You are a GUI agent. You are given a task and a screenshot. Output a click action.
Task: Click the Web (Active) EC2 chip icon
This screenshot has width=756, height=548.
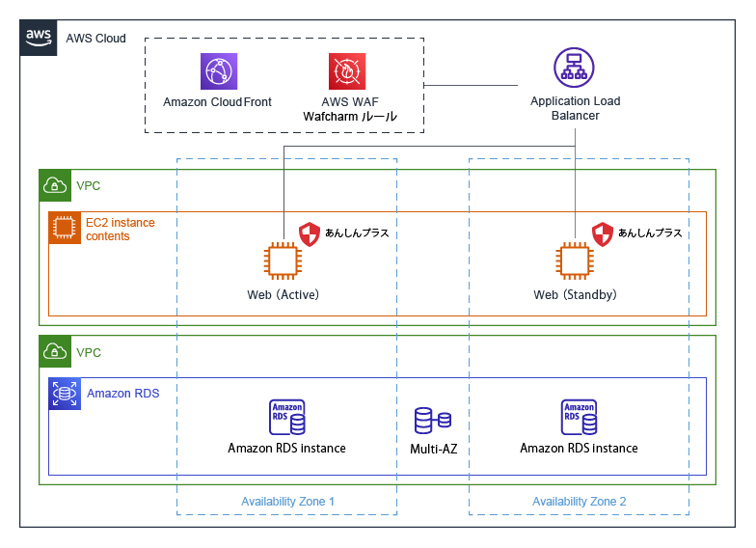tap(283, 260)
